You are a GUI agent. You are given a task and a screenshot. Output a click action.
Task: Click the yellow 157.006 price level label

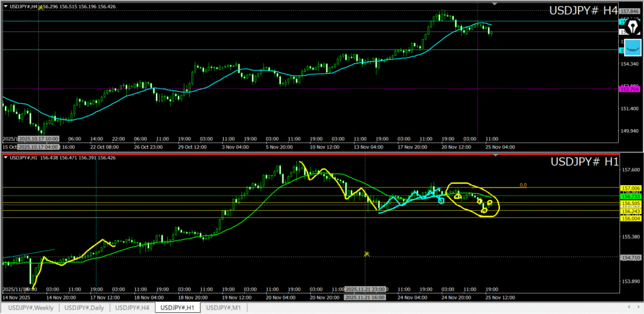click(x=630, y=188)
